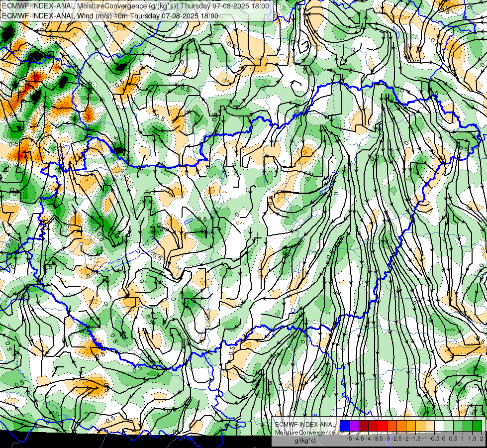Select the bright red swatch between -3.5 and -3

pos(383,426)
